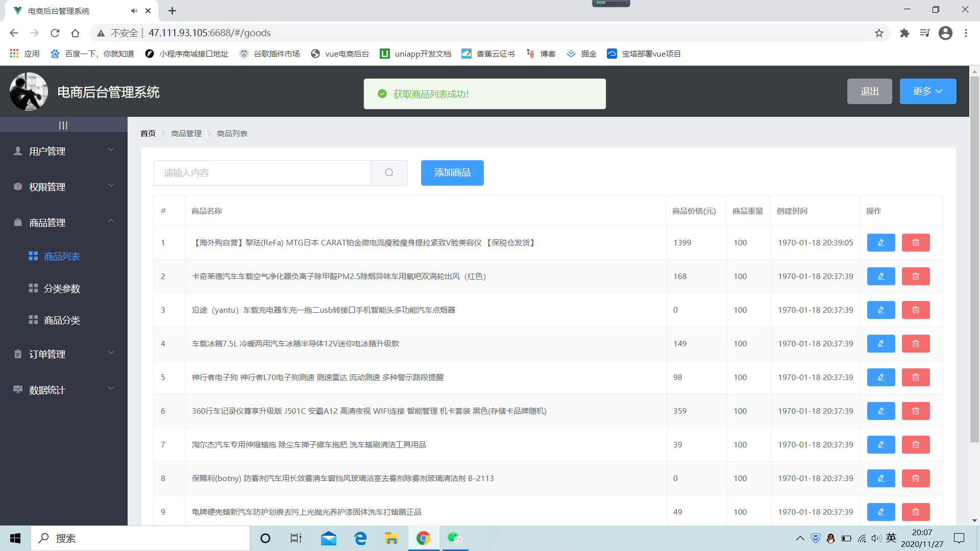Open the Chrome extensions puzzle icon

click(x=904, y=33)
